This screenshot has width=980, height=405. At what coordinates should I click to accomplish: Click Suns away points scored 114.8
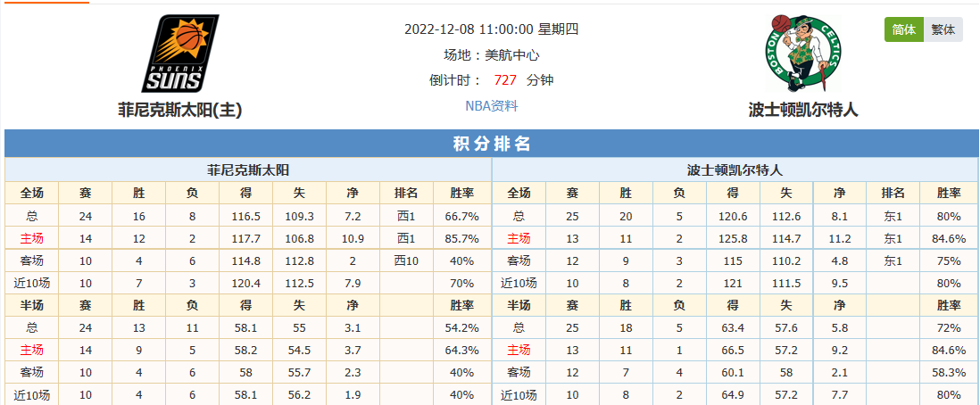(x=247, y=260)
